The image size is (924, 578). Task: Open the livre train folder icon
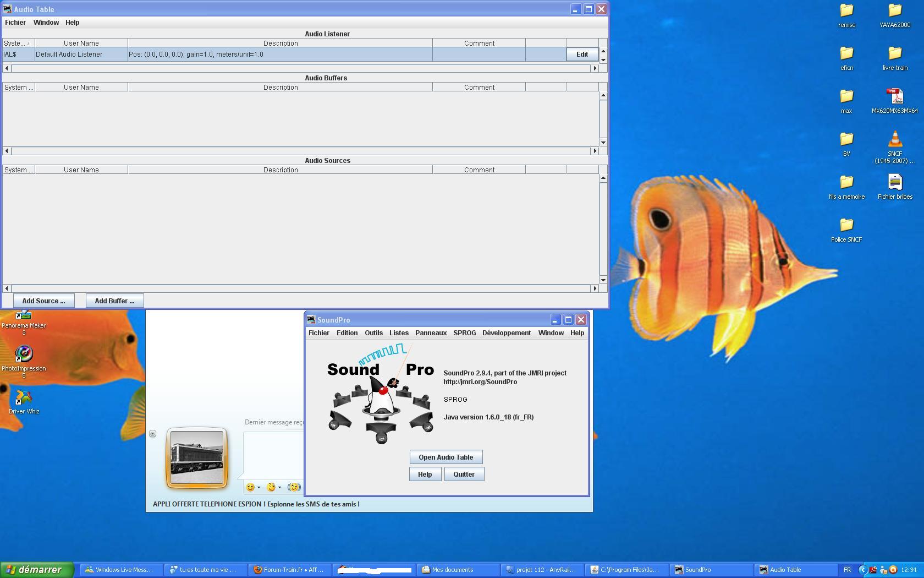tap(894, 58)
